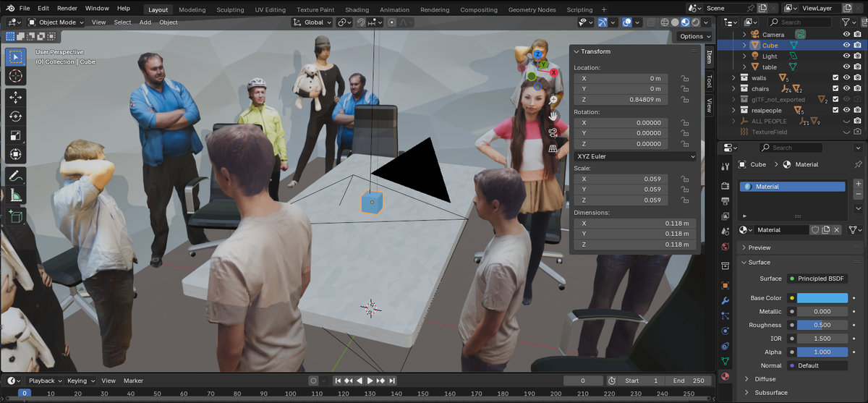Hide the Camera in the outliner
This screenshot has width=868, height=403.
click(x=846, y=34)
